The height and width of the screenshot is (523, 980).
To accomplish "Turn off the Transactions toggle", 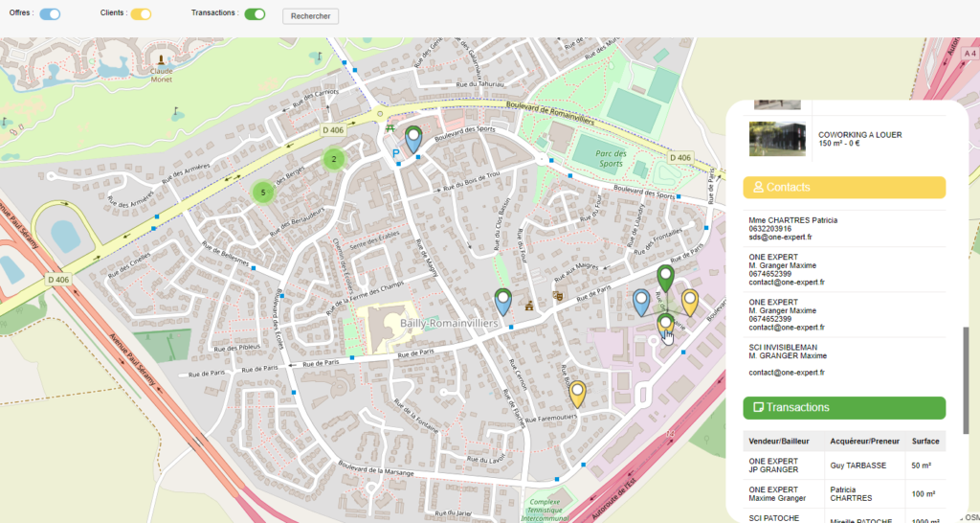I will 255,14.
